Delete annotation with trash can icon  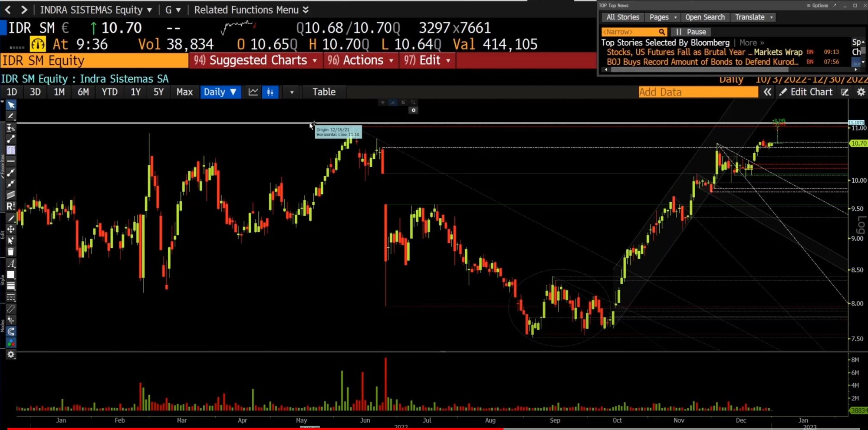(x=11, y=252)
